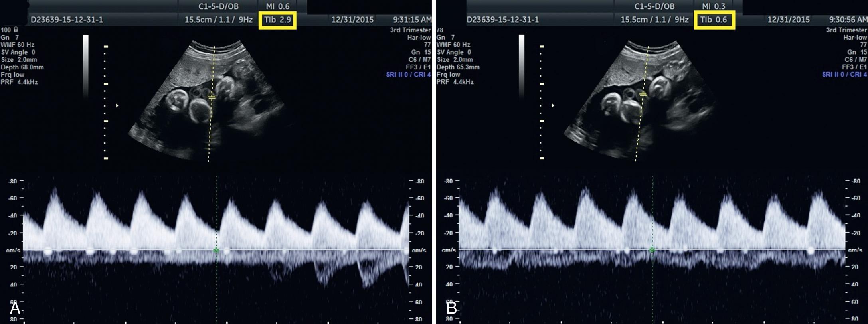Select exam ID D23639-15-12-31-1 in panel A

pos(67,20)
